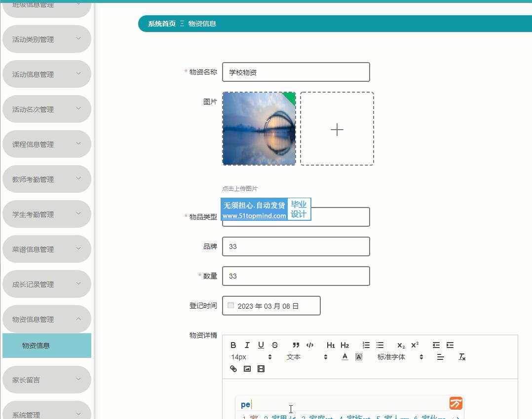Collapse 物资信息管理 sidebar menu
The height and width of the screenshot is (419, 532).
[47, 319]
